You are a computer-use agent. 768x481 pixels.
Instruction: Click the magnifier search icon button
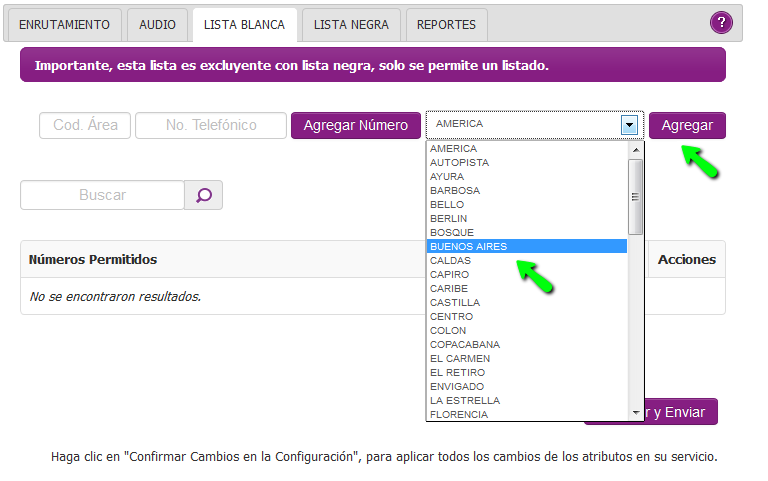click(204, 195)
